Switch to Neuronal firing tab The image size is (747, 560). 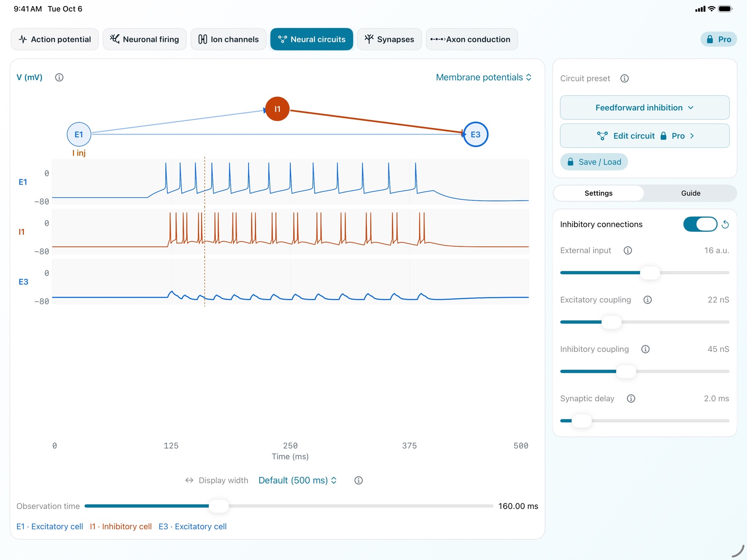point(144,39)
